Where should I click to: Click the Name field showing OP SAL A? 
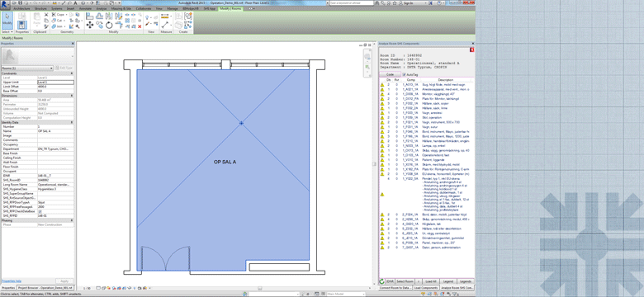point(55,131)
